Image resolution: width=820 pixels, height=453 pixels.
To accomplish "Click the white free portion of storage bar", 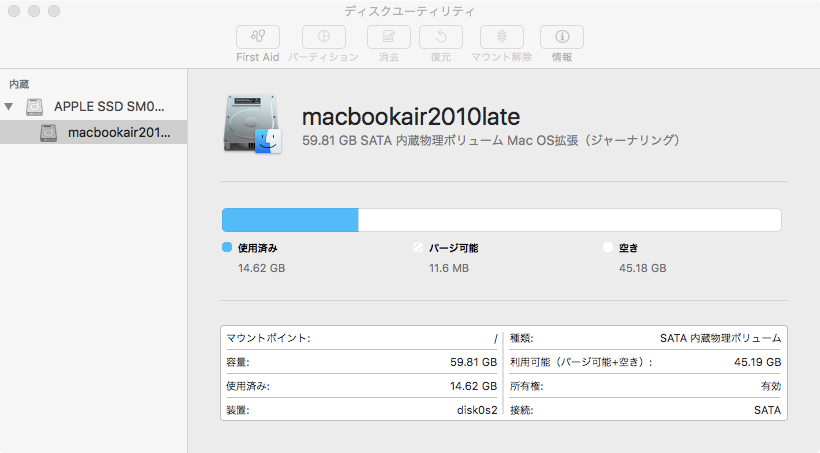I will [570, 220].
